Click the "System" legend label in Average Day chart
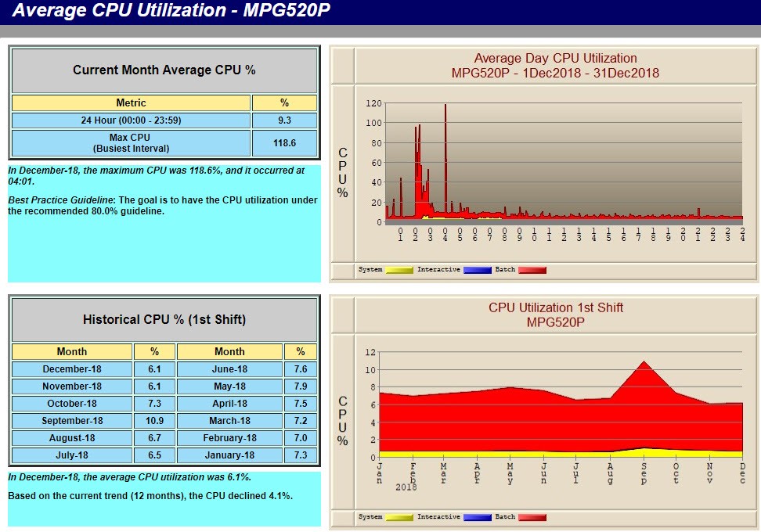Viewport: 761px width, 532px height. pyautogui.click(x=370, y=270)
